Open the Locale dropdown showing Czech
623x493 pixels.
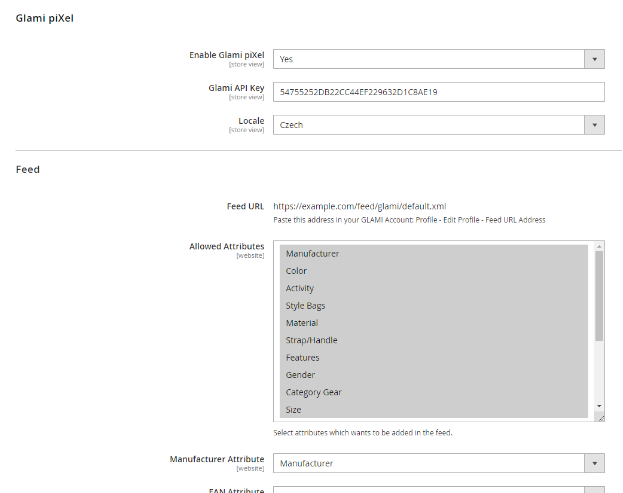[x=439, y=125]
